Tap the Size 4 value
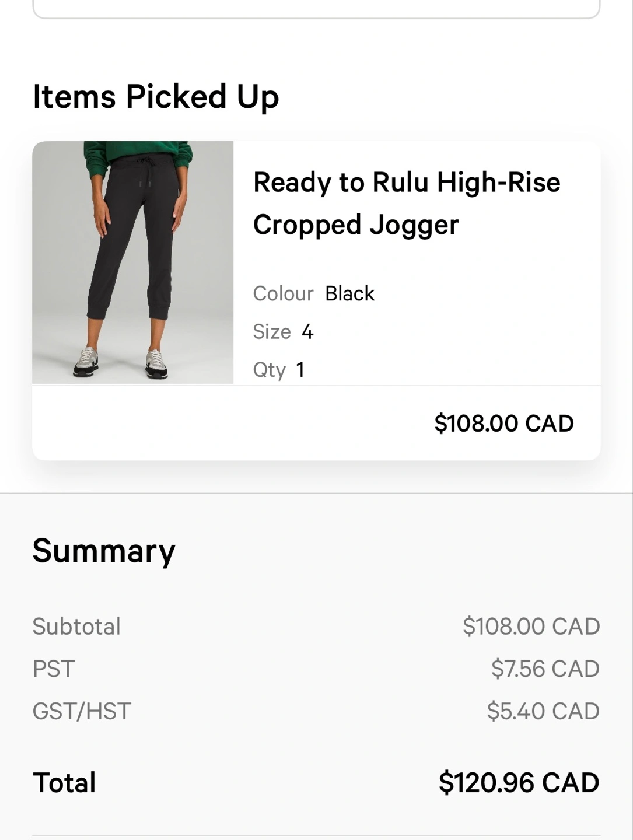633x840 pixels. tap(307, 332)
